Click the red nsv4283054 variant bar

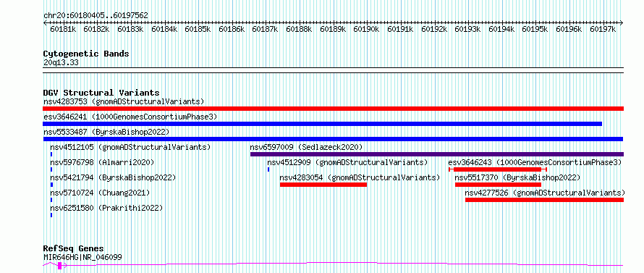pos(323,185)
